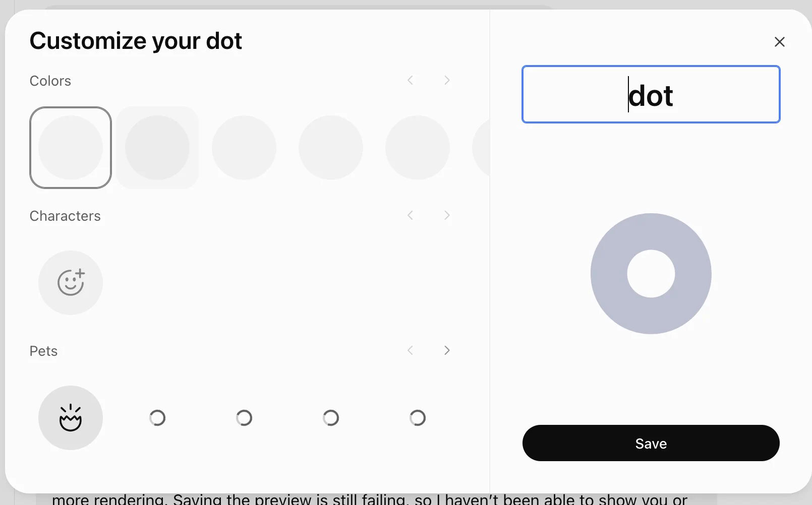
Task: Click the dot preview ring image
Action: [x=651, y=274]
